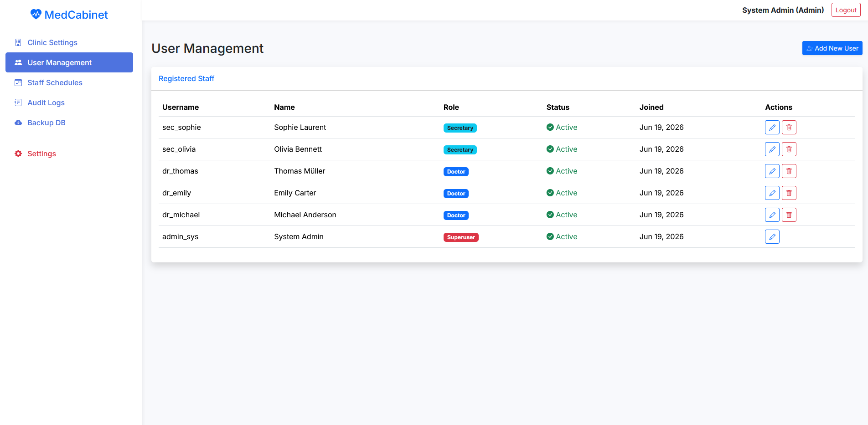The image size is (868, 425).
Task: Click the Superuser role badge
Action: (x=461, y=237)
